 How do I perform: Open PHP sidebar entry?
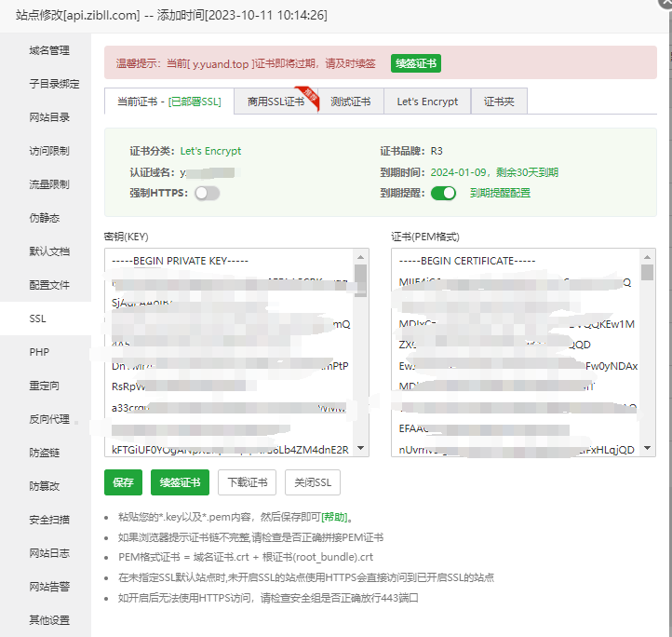[x=39, y=352]
